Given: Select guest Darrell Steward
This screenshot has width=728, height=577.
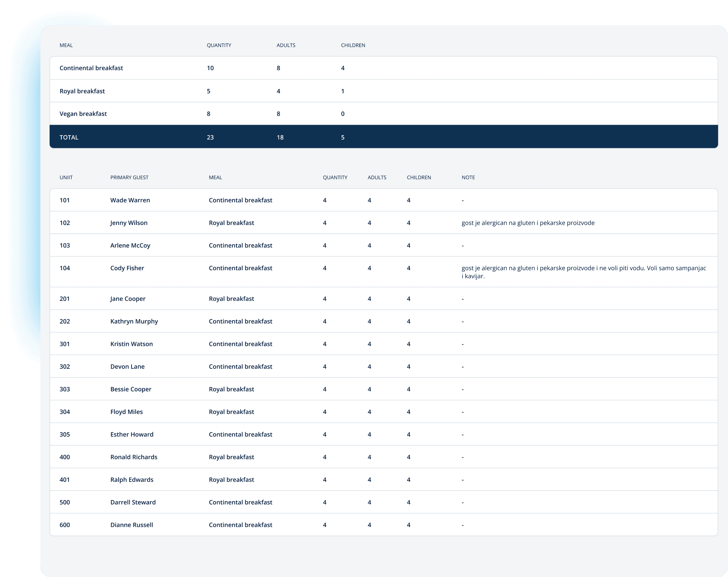Looking at the screenshot, I should click(133, 502).
